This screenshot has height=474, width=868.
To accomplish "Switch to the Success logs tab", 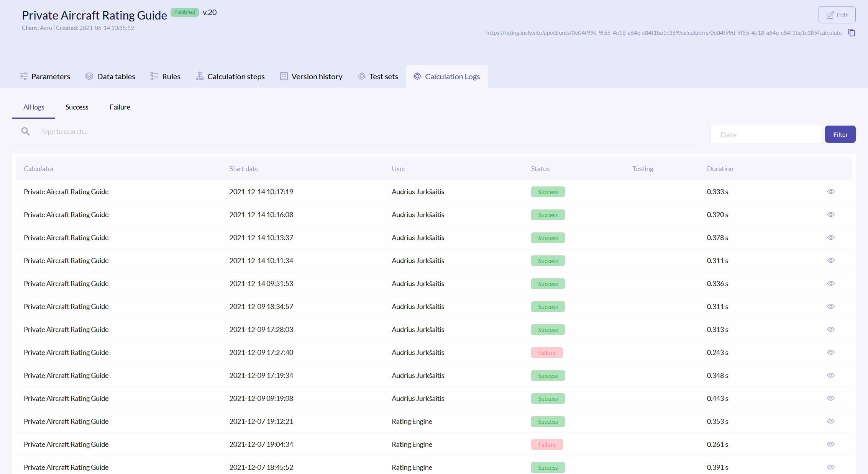I will 77,107.
